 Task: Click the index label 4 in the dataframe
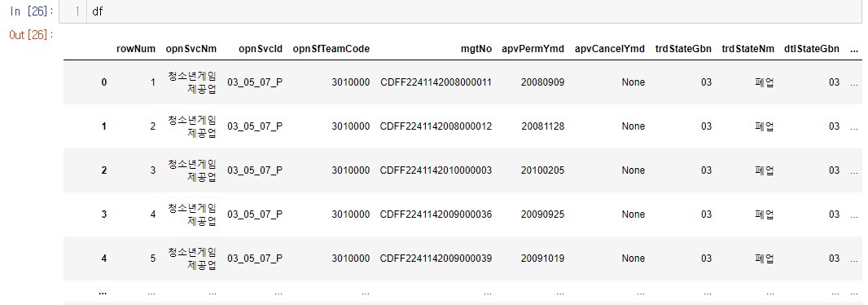[103, 259]
